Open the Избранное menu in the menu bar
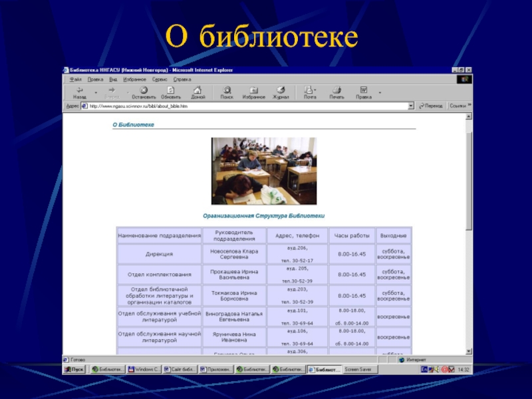The width and height of the screenshot is (532, 399). click(x=134, y=79)
